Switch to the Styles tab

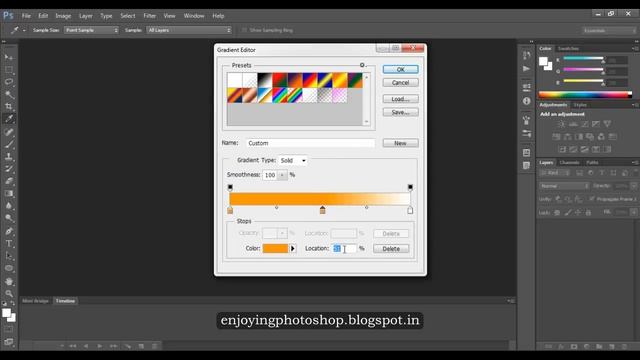coord(580,105)
